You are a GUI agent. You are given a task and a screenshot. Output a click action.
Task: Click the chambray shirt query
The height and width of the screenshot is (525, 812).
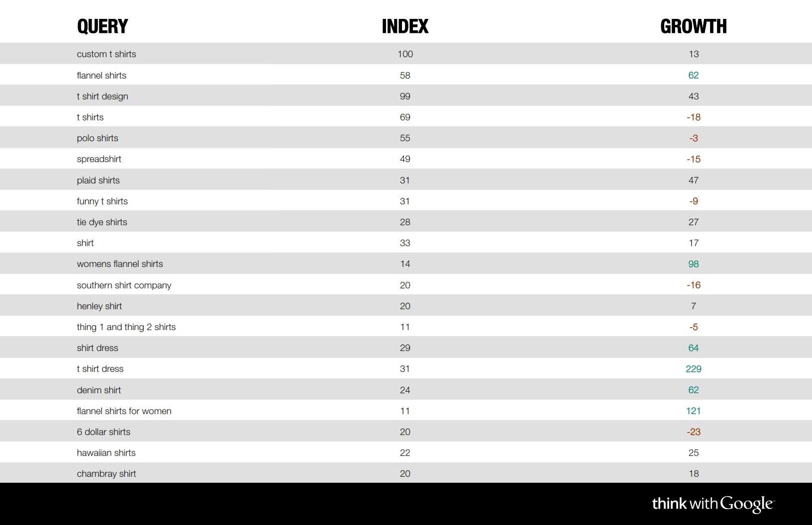(106, 474)
